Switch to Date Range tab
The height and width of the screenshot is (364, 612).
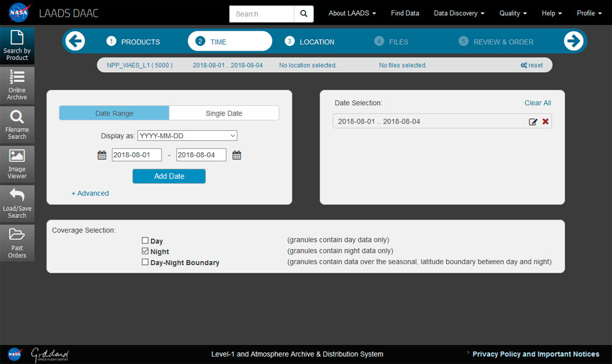[x=114, y=113]
